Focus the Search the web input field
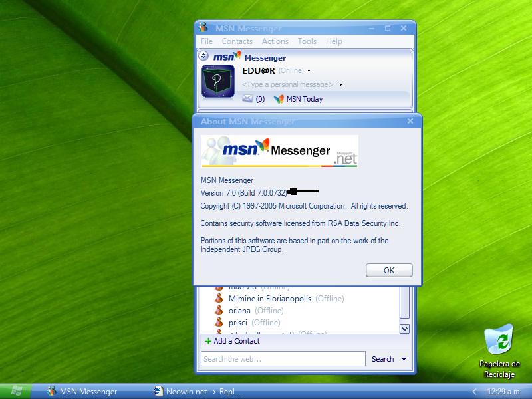 [283, 359]
